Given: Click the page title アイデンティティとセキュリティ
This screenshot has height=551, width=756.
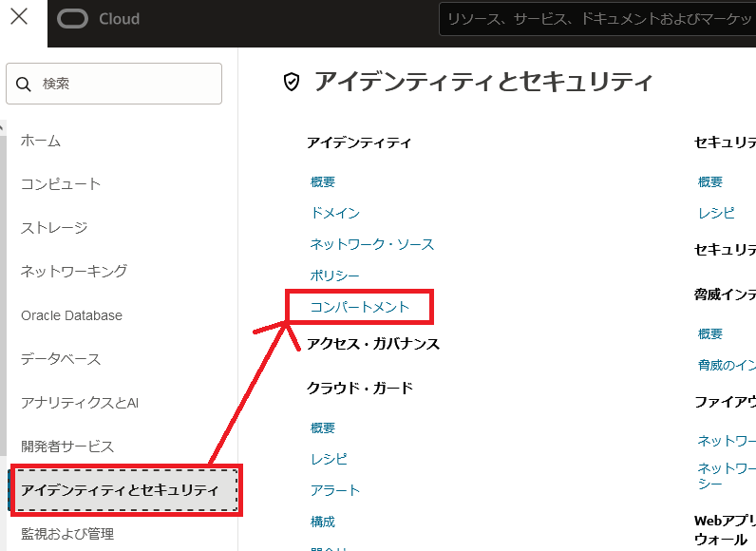Looking at the screenshot, I should 483,82.
